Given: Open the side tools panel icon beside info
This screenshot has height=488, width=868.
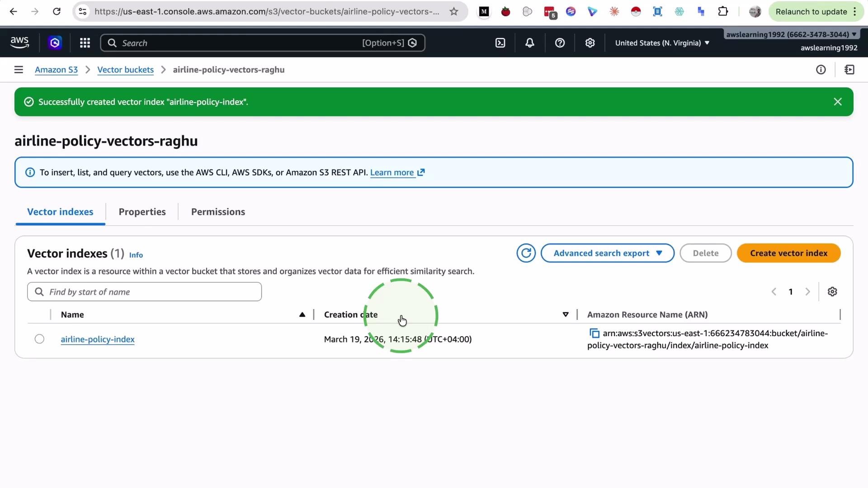Looking at the screenshot, I should 849,70.
